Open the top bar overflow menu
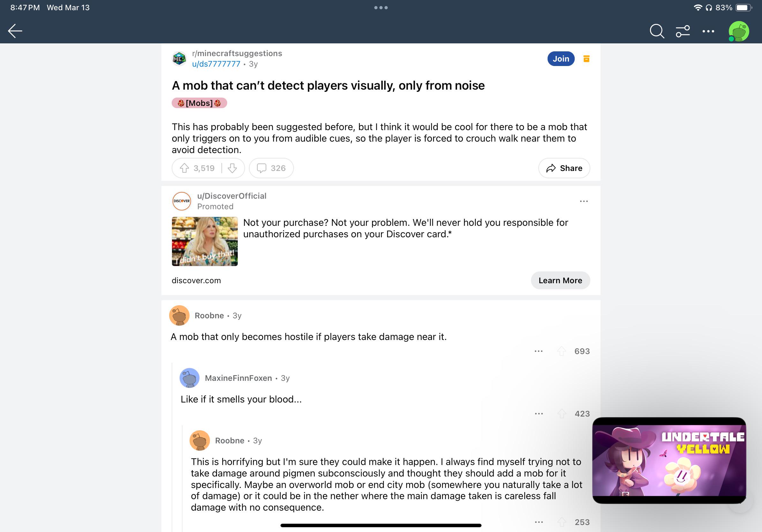Screen dimensions: 762x532 708,31
